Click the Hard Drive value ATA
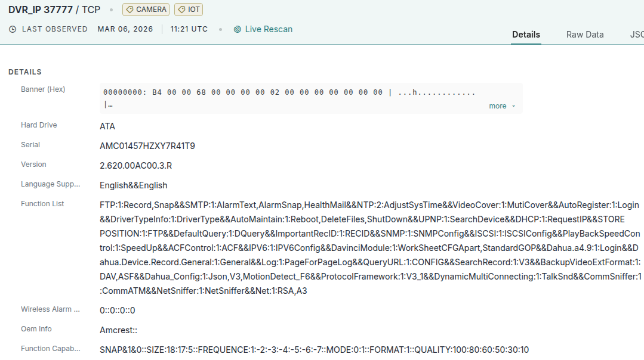This screenshot has width=644, height=360. [107, 126]
